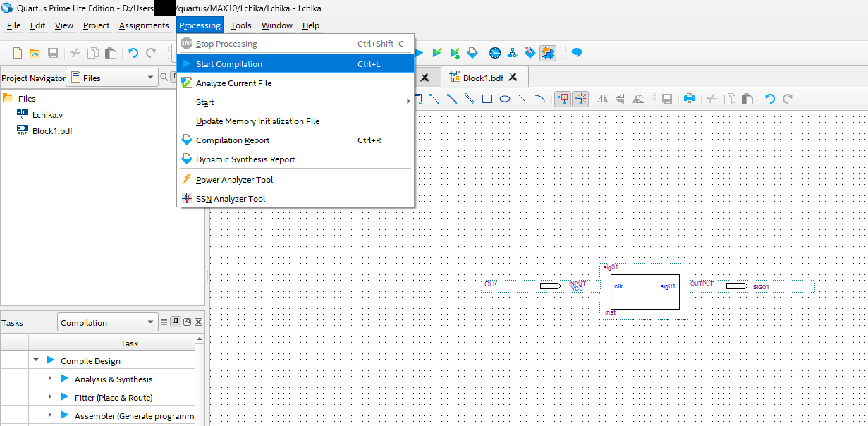
Task: Open the Compilation flow dropdown in Tasks panel
Action: 107,322
